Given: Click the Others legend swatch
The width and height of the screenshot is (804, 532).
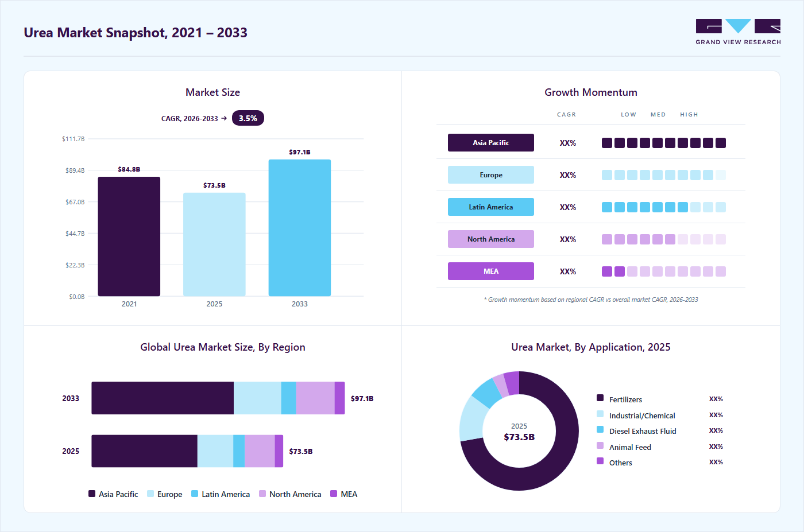Looking at the screenshot, I should [x=600, y=461].
